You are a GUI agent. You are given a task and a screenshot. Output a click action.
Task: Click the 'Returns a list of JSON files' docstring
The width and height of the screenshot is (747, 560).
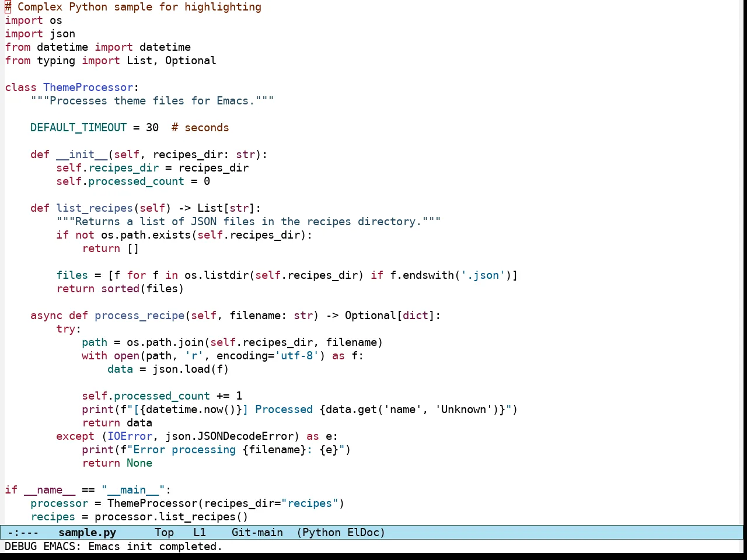click(249, 222)
